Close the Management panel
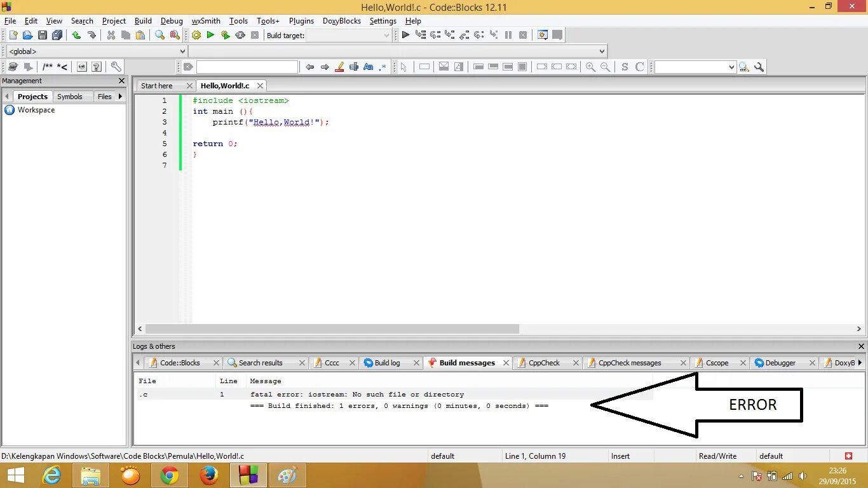This screenshot has width=868, height=488. point(122,81)
